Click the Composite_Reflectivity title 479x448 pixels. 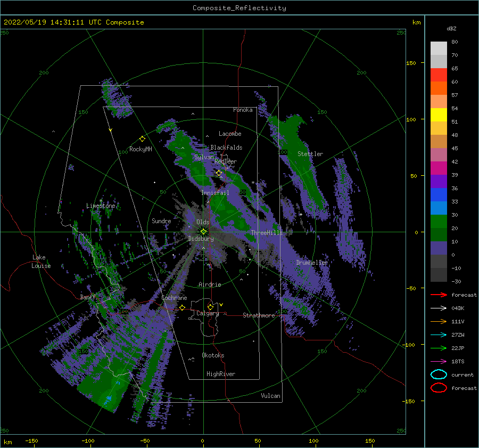coord(240,8)
